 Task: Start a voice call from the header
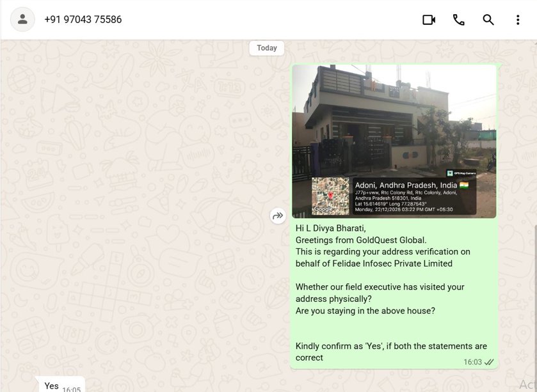[x=458, y=20]
